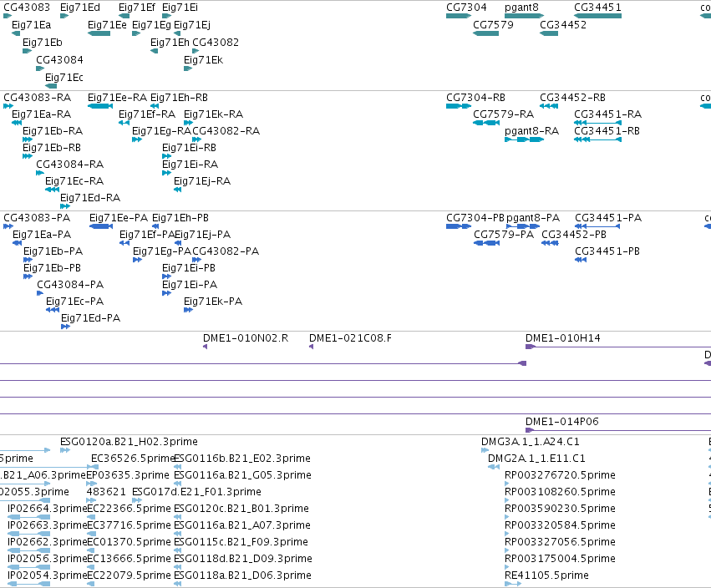711x588 pixels.
Task: Select EST ESG0115c.B21_F09.3prime label
Action: [241, 543]
